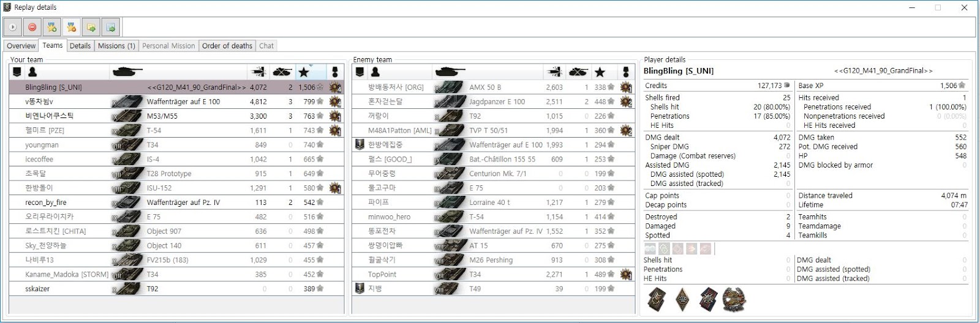
Task: Sort Enemy team by tank icon column
Action: tap(450, 72)
